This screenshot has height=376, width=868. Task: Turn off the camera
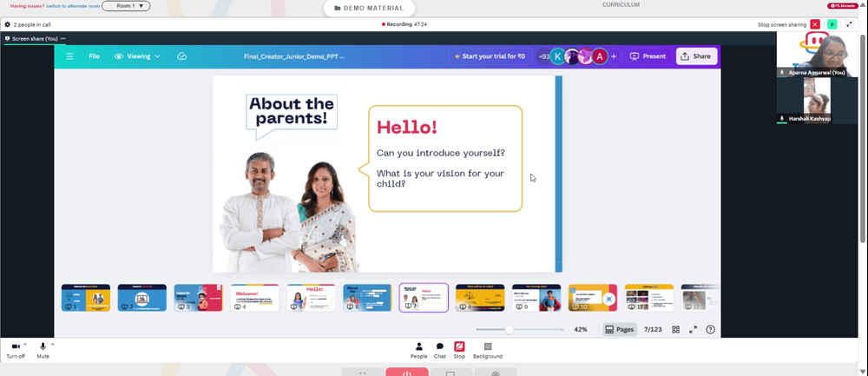16,350
